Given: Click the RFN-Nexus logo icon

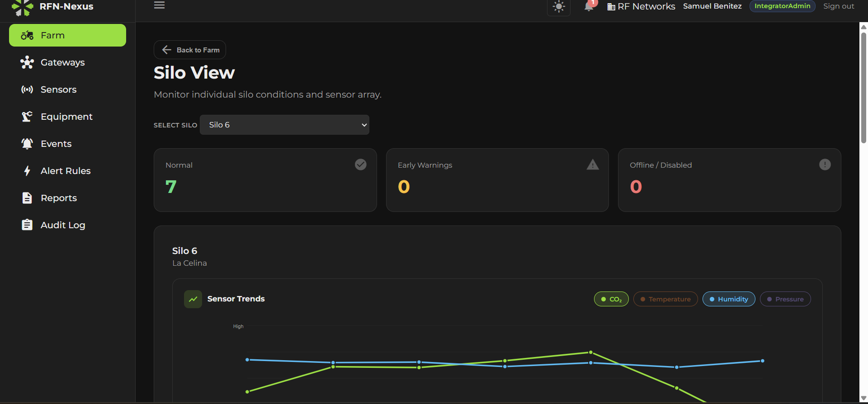Looking at the screenshot, I should (23, 7).
